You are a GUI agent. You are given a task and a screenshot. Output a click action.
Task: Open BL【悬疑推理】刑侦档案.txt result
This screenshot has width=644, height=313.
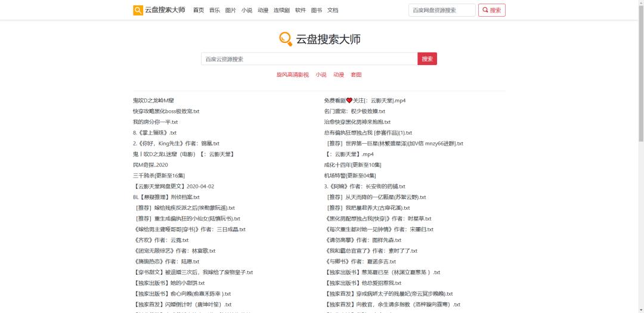pos(166,197)
